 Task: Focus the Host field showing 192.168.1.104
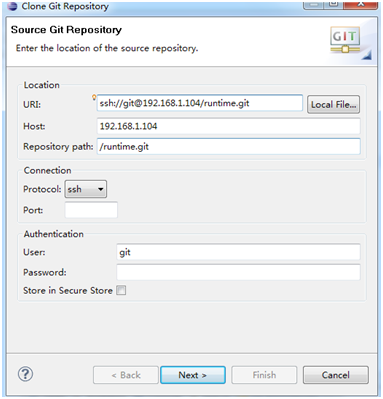point(228,126)
